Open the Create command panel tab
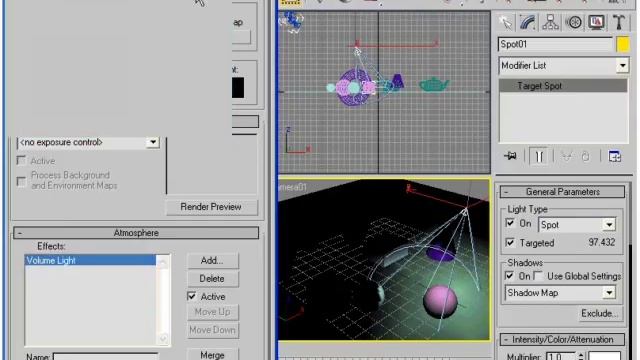 [505, 22]
